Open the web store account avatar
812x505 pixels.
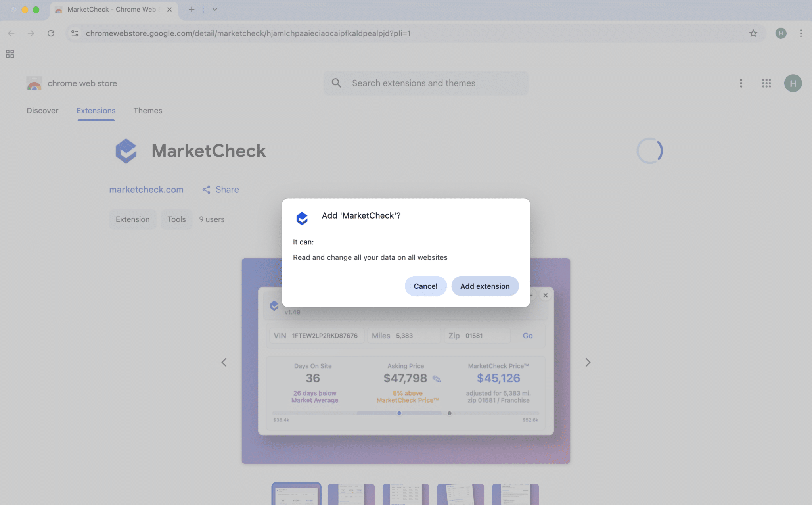pyautogui.click(x=792, y=83)
